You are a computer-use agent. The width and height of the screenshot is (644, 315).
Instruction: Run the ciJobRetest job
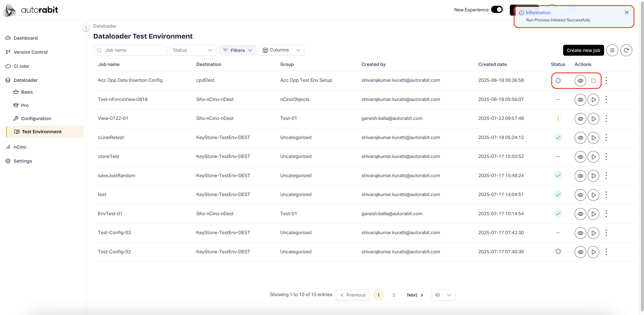pyautogui.click(x=593, y=137)
